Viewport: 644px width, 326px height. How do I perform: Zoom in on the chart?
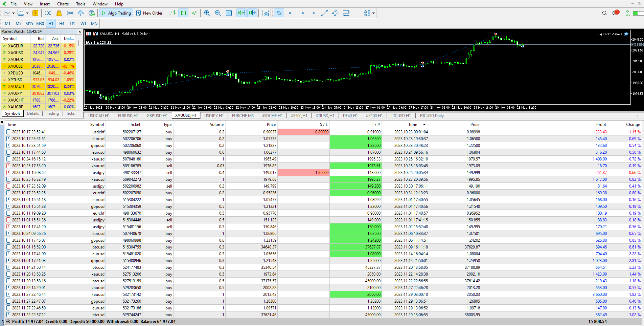(207, 13)
